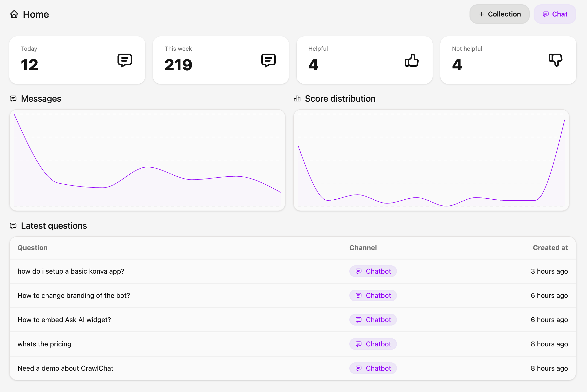Click the chat icon on This week card
The width and height of the screenshot is (587, 392).
[268, 60]
